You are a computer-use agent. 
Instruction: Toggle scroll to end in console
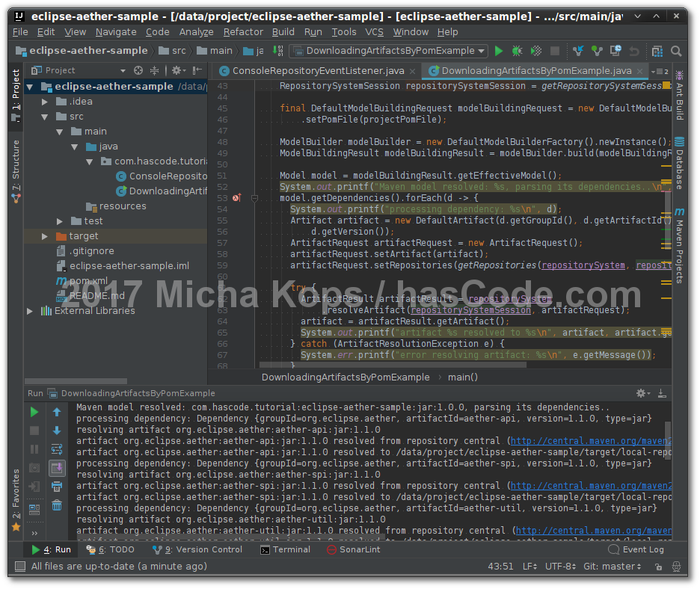click(x=57, y=468)
